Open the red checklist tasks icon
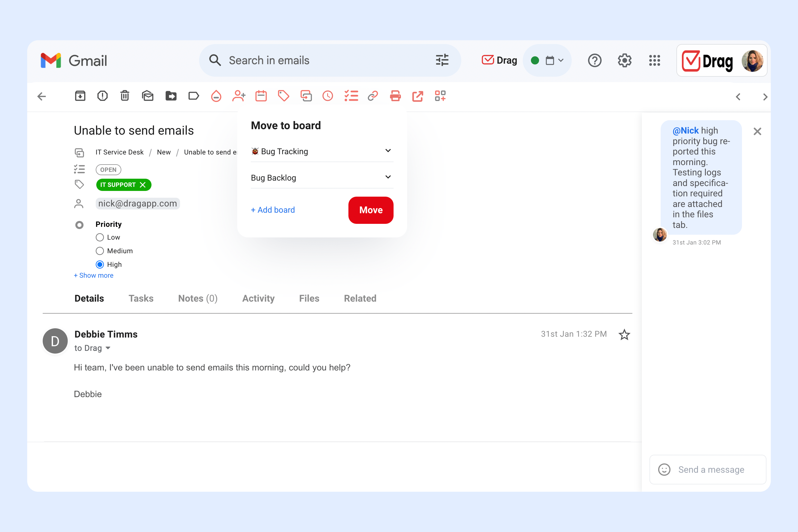This screenshot has width=798, height=532. point(351,96)
